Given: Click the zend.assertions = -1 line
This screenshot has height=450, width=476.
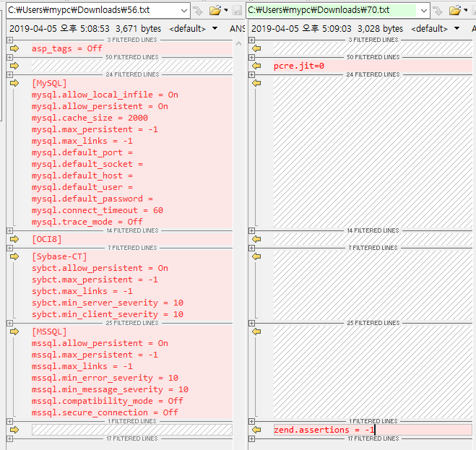Looking at the screenshot, I should 324,430.
